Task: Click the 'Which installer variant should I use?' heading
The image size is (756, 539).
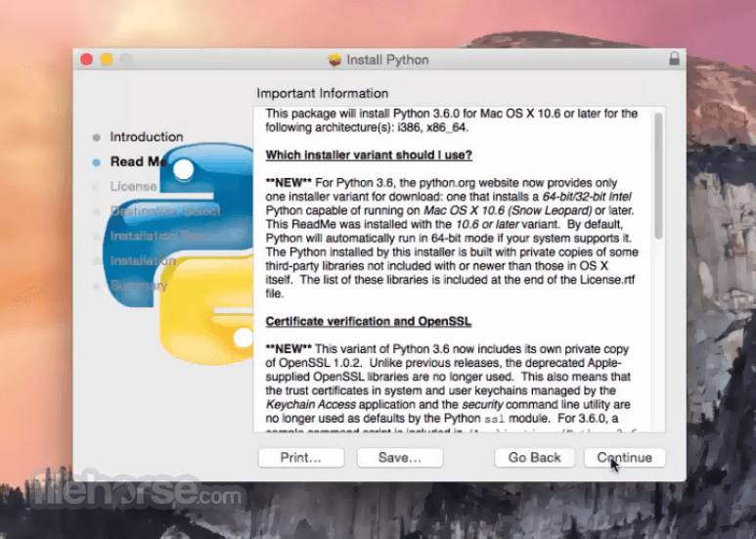Action: pyautogui.click(x=369, y=156)
